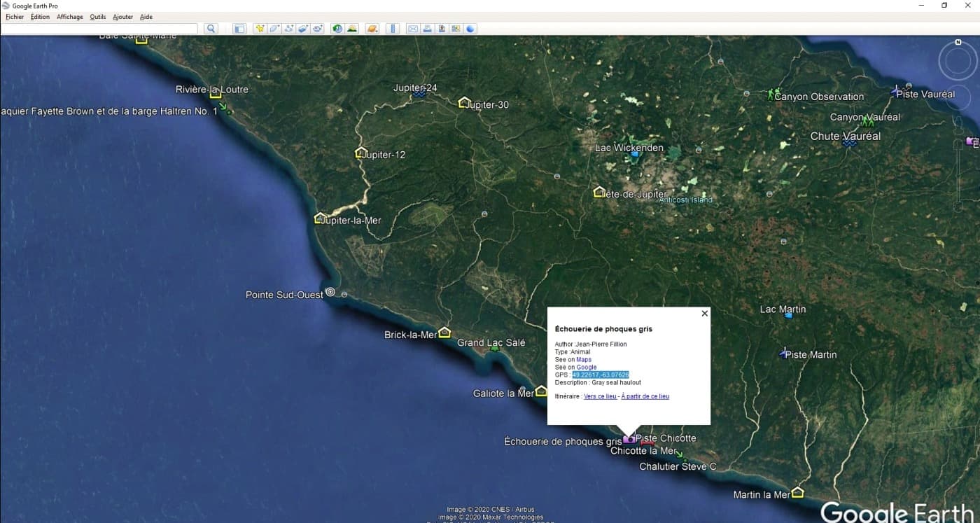Start recording a tour

pyautogui.click(x=318, y=29)
